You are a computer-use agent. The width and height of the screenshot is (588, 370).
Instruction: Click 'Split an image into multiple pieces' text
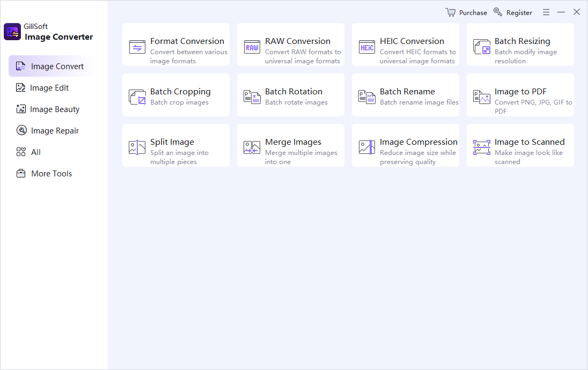(179, 158)
